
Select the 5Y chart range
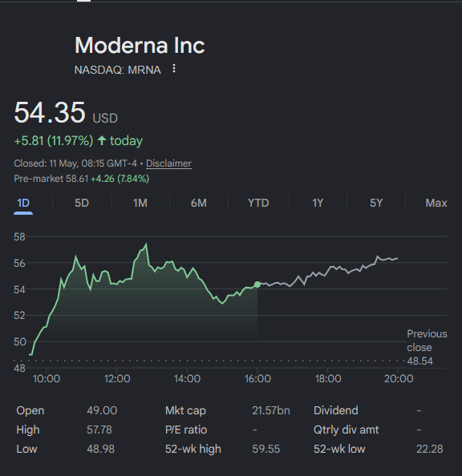tap(376, 203)
